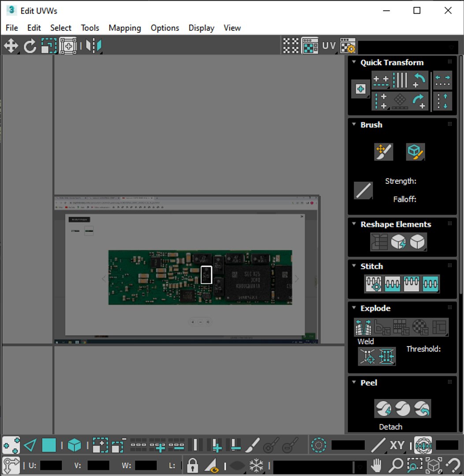Image resolution: width=464 pixels, height=476 pixels.
Task: Click the W coordinate input field
Action: pyautogui.click(x=146, y=465)
